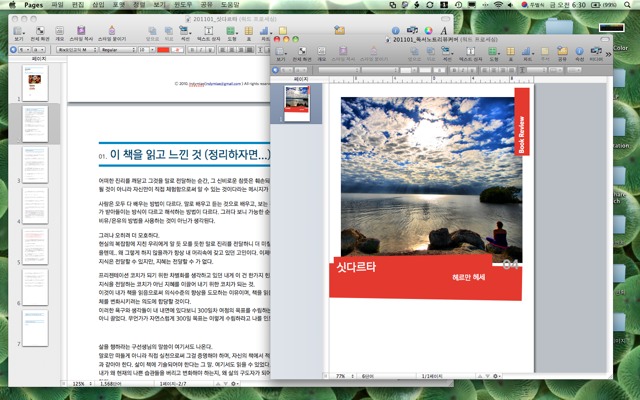
Task: Set left alignment in back window format bar
Action: tap(222, 49)
